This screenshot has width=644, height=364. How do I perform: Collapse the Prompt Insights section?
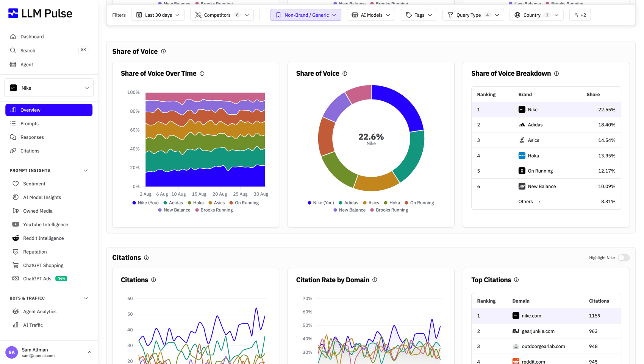pyautogui.click(x=86, y=171)
